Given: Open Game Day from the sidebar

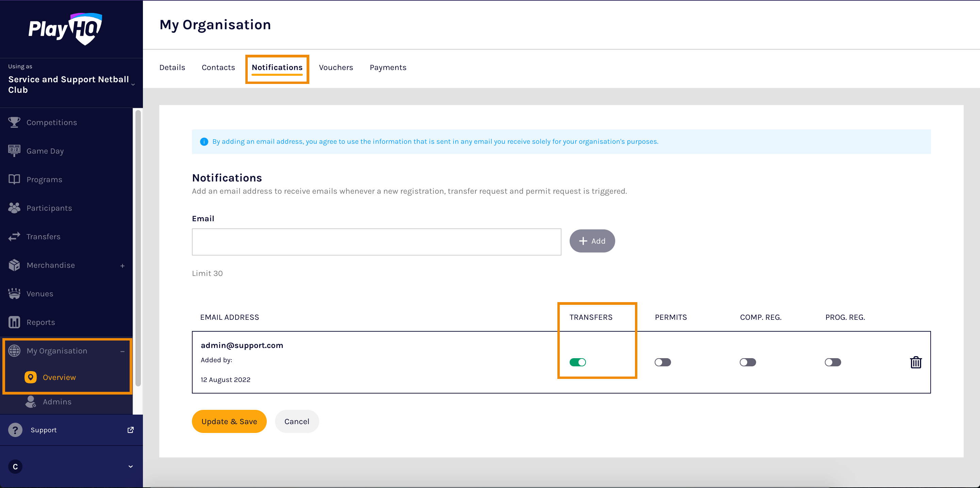Looking at the screenshot, I should point(45,151).
